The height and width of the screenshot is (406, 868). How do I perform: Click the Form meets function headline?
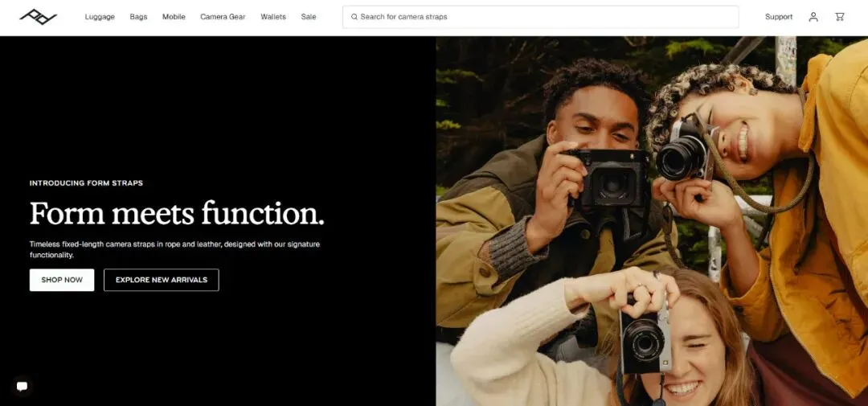tap(177, 213)
